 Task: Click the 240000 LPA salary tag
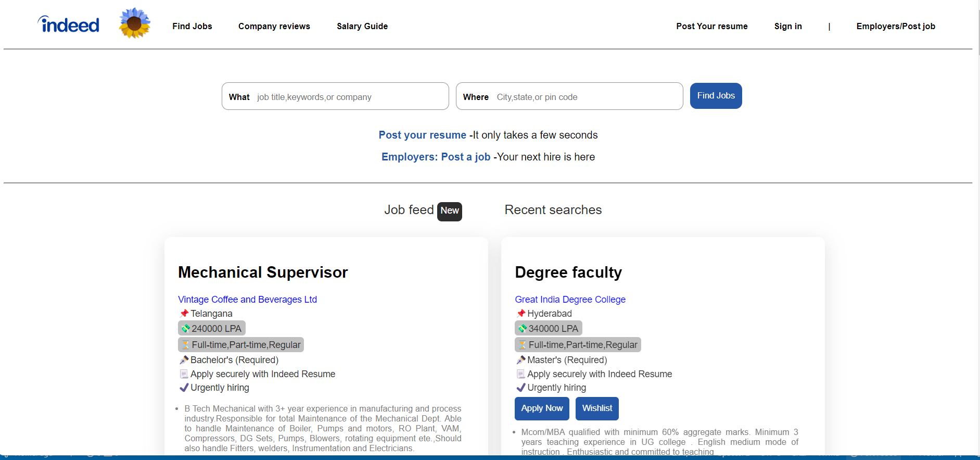click(x=212, y=328)
